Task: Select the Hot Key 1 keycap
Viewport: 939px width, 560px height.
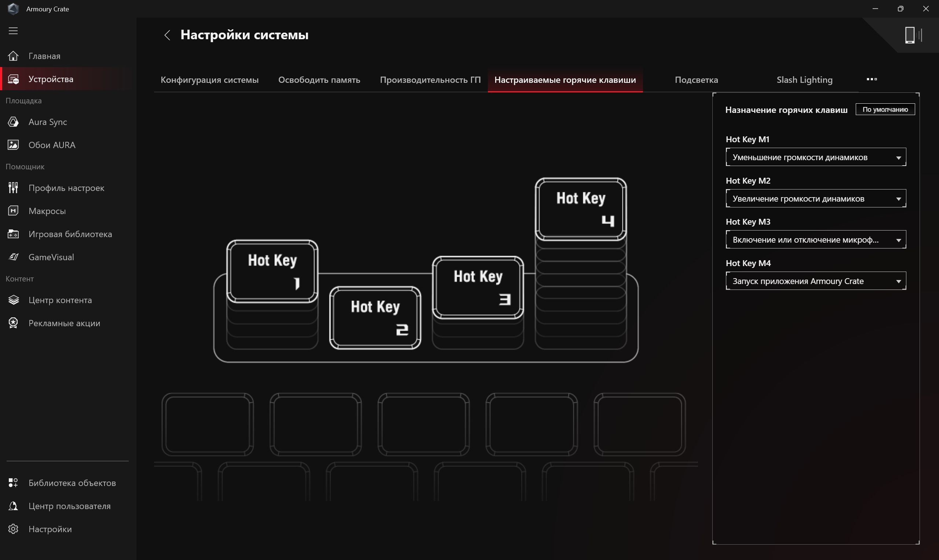Action: tap(272, 271)
